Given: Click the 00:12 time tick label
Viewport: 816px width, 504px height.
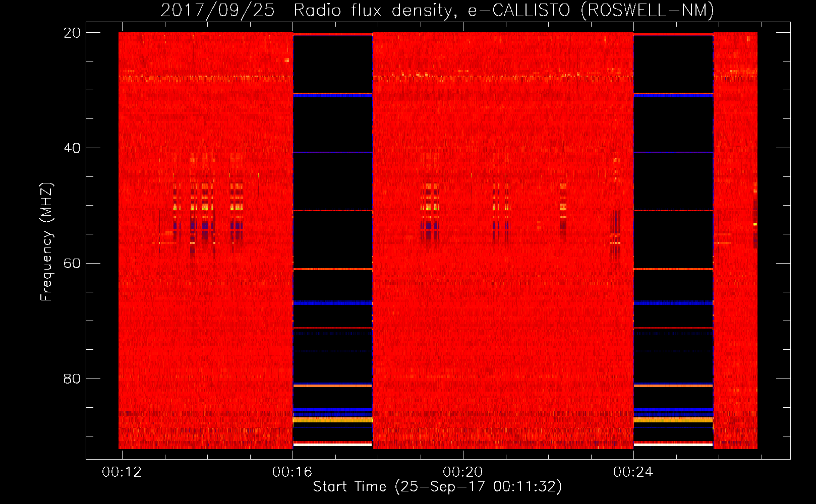Looking at the screenshot, I should tap(122, 472).
